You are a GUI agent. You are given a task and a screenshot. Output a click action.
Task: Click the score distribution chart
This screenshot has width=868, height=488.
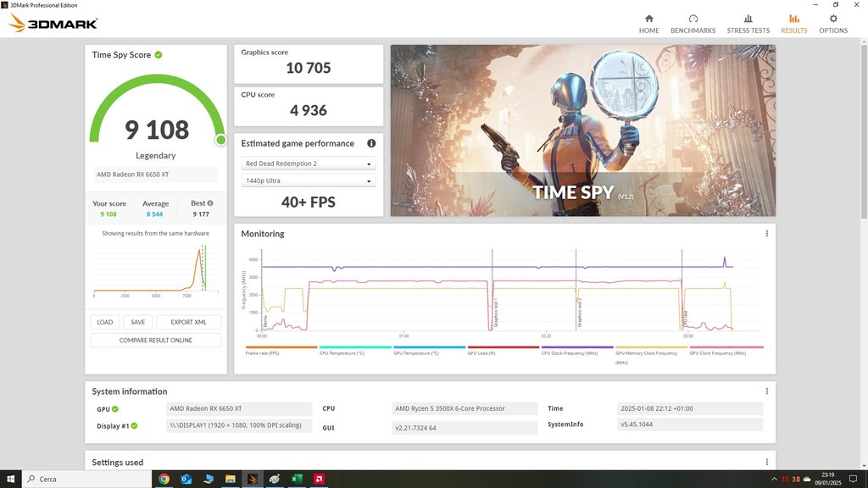(x=156, y=270)
